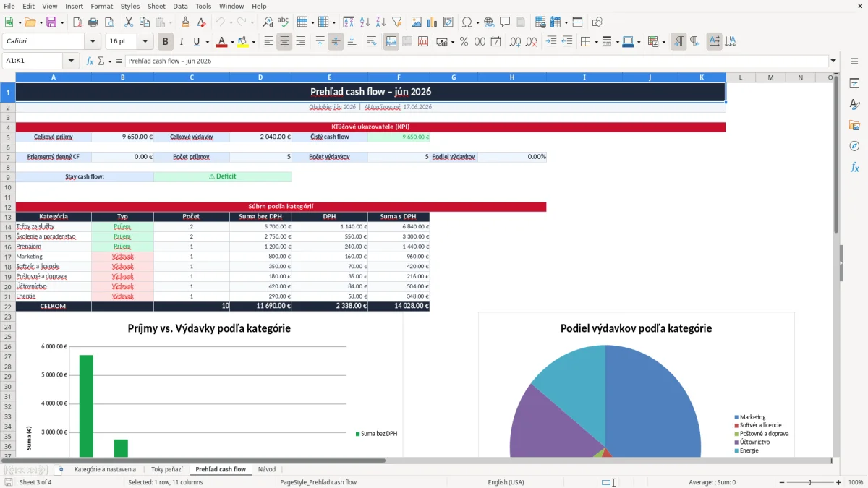This screenshot has height=488, width=868.
Task: Increase the indent
Action: (551, 42)
